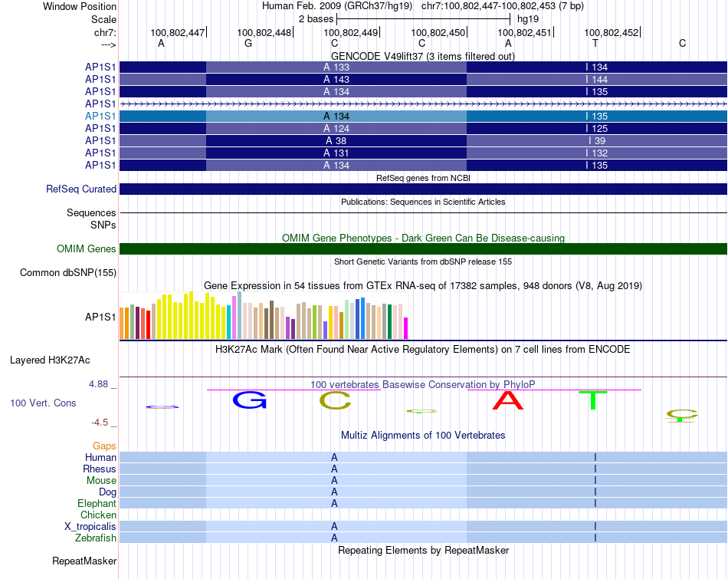The width and height of the screenshot is (728, 579).
Task: Click the AP1S1 codon labeled I 134
Action: (597, 67)
